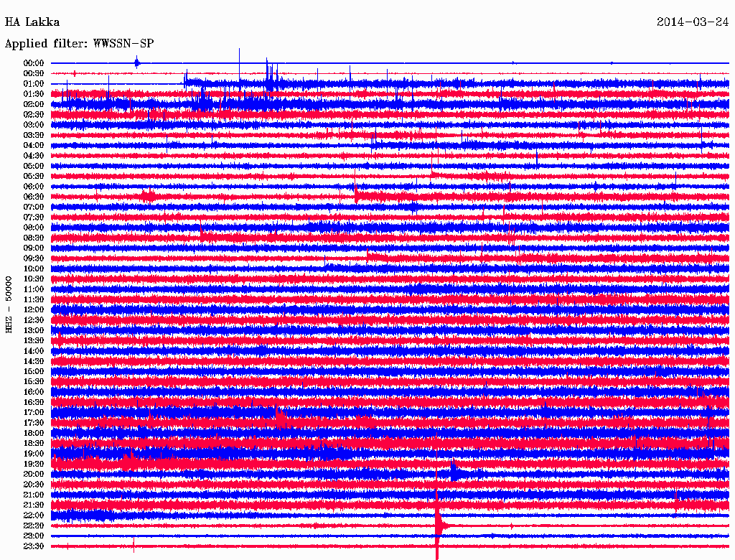Click the 14:00 time label
The width and height of the screenshot is (735, 560).
[34, 351]
